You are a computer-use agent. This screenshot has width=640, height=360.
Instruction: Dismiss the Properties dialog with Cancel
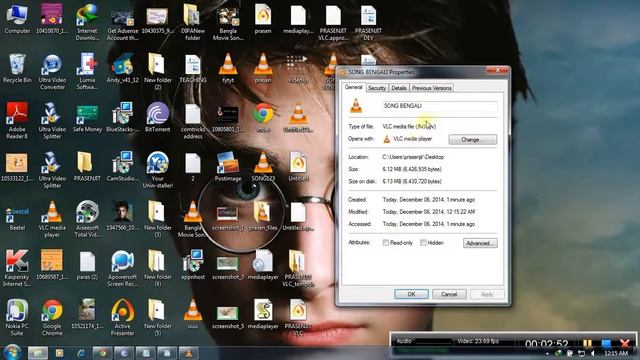449,294
